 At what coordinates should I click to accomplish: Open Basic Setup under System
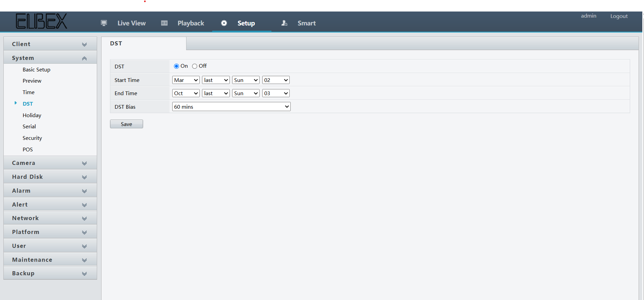(x=37, y=69)
